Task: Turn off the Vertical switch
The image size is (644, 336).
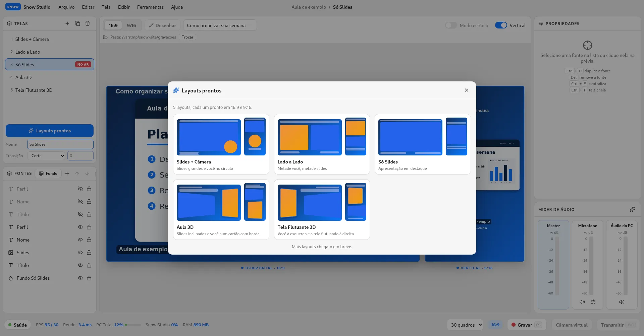Action: [x=501, y=25]
